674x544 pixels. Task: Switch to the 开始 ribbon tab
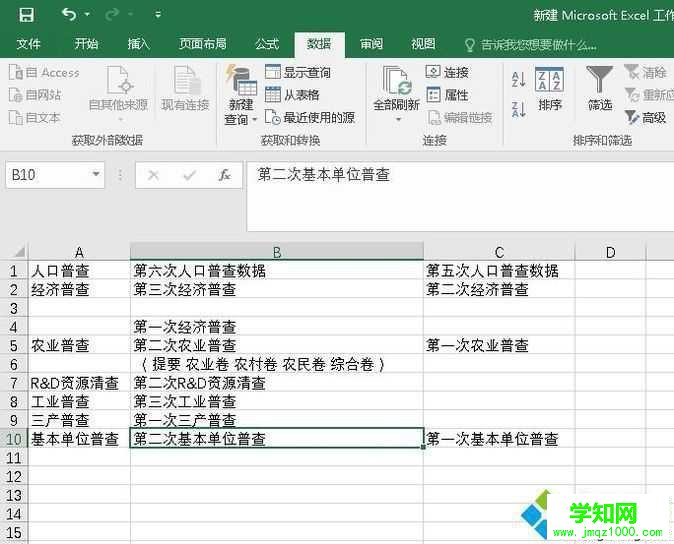pyautogui.click(x=86, y=44)
